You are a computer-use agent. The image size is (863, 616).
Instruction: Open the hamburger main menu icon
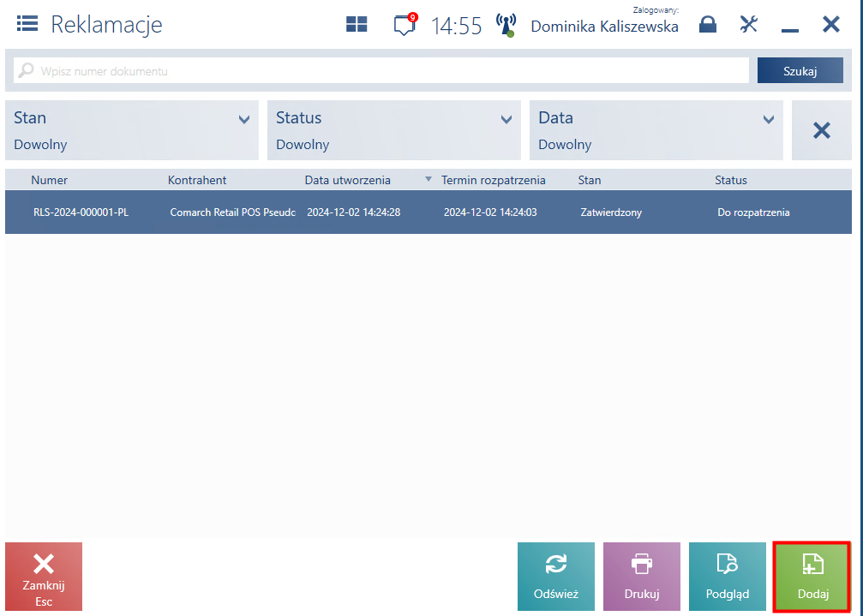click(27, 24)
